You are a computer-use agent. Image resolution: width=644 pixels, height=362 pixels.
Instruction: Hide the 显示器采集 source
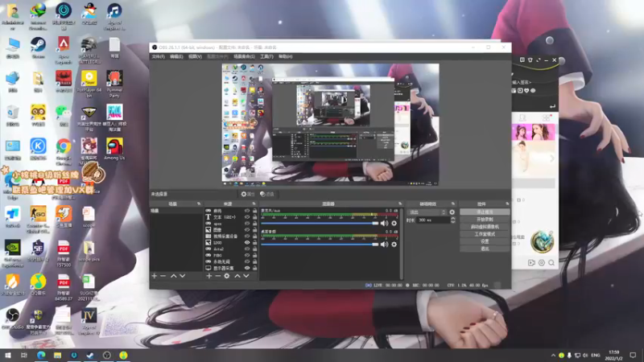click(247, 268)
